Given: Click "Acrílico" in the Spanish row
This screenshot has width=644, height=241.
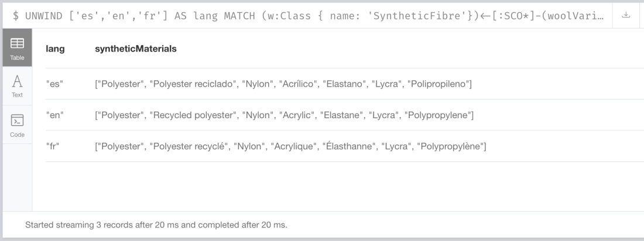Looking at the screenshot, I should pyautogui.click(x=297, y=84).
